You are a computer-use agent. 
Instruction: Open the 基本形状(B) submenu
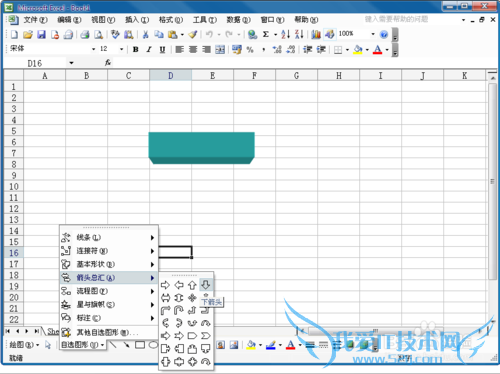109,264
